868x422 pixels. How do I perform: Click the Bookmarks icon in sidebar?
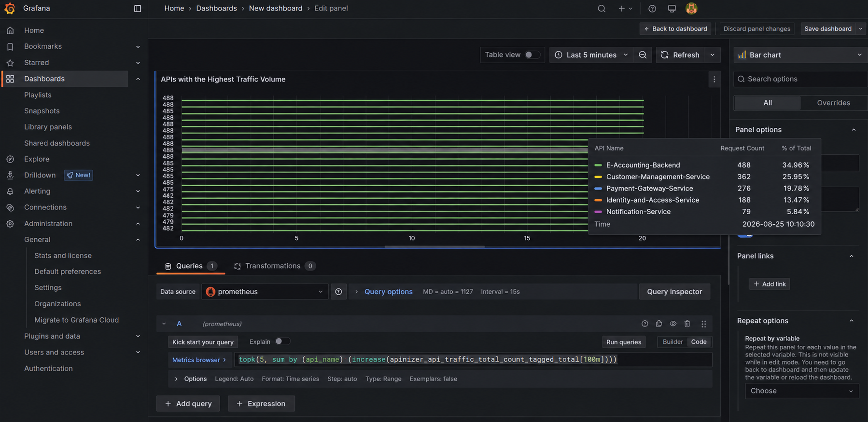[10, 46]
